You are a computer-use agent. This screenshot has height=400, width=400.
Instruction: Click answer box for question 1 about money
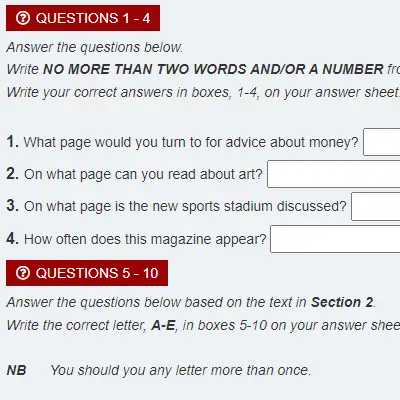[x=382, y=142]
